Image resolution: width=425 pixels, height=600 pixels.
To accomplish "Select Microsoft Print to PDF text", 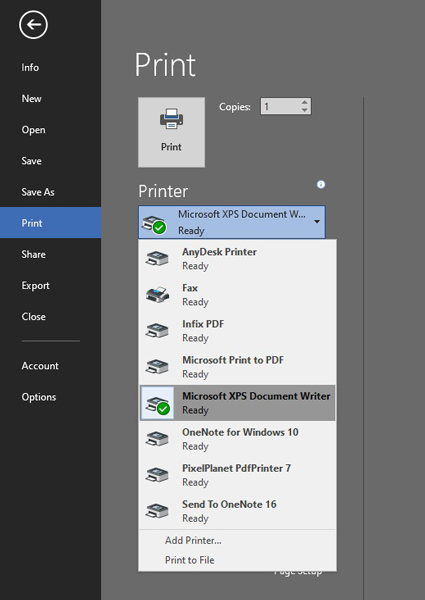I will 233,360.
